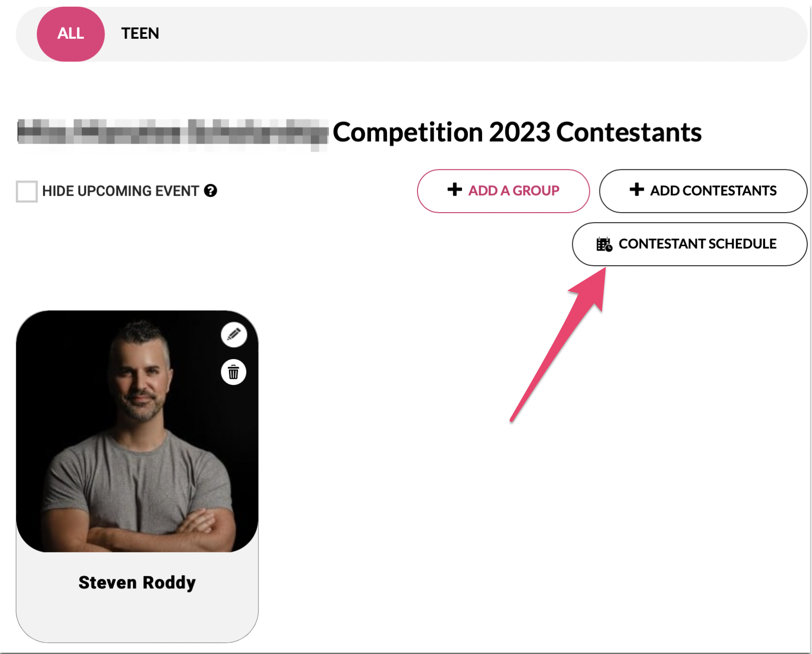
Task: Click the Competition 2023 Contestants heading
Action: [517, 132]
